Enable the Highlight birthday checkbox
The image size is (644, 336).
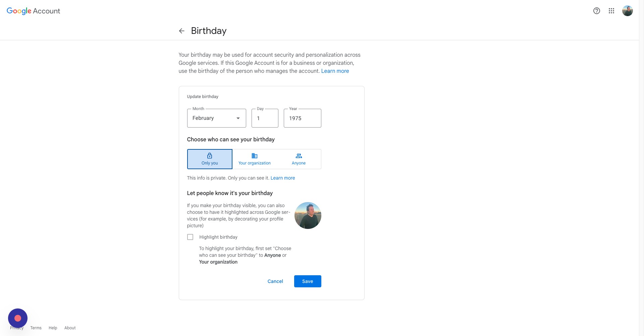click(190, 237)
